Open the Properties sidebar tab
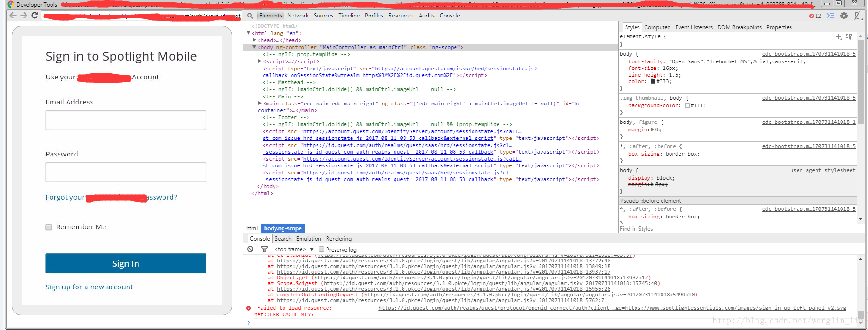 point(779,27)
